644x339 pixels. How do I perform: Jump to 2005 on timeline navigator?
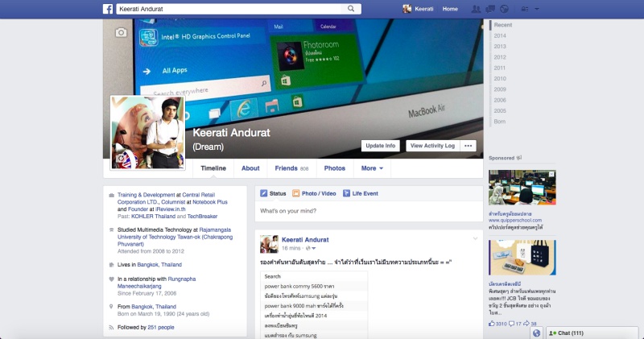point(500,110)
